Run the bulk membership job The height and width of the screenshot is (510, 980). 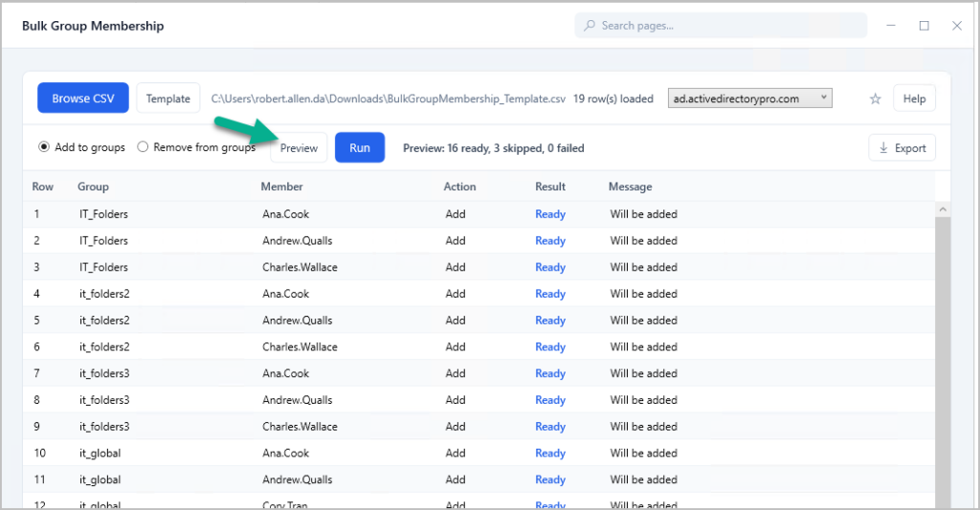360,147
